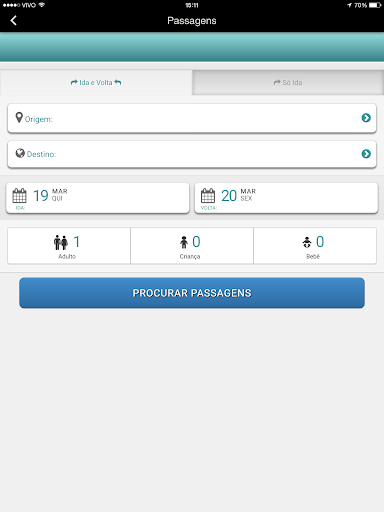Click the Volta return calendar icon
Image resolution: width=384 pixels, height=512 pixels.
pos(208,196)
